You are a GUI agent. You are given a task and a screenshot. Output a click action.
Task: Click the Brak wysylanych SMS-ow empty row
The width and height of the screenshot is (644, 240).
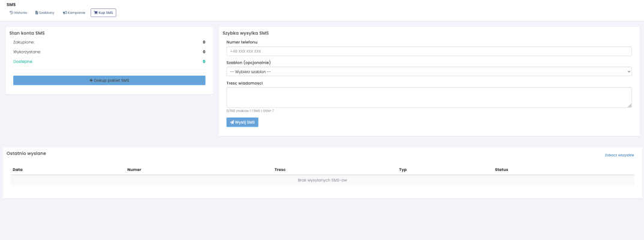coord(322,180)
